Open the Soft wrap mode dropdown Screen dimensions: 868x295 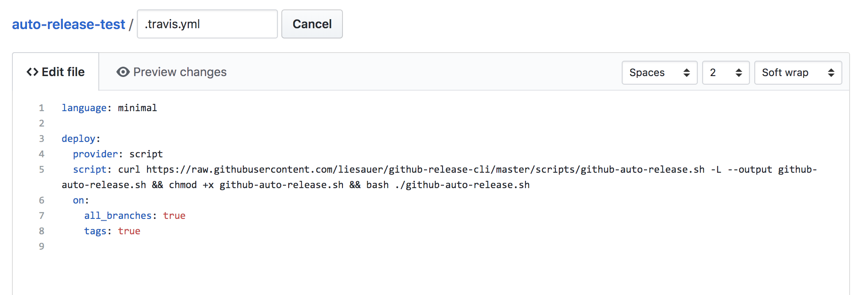pyautogui.click(x=798, y=73)
